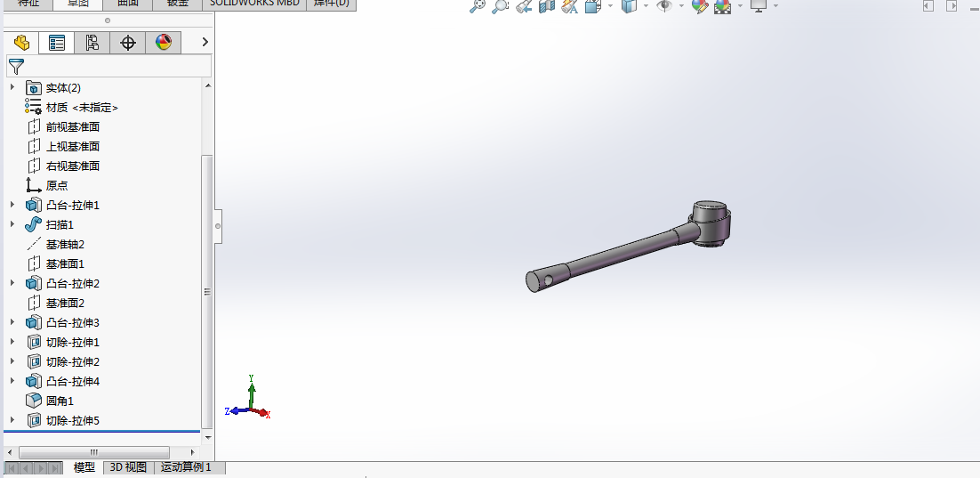Open the ConfigurationManager tab icon
The height and width of the screenshot is (478, 980).
click(x=92, y=43)
